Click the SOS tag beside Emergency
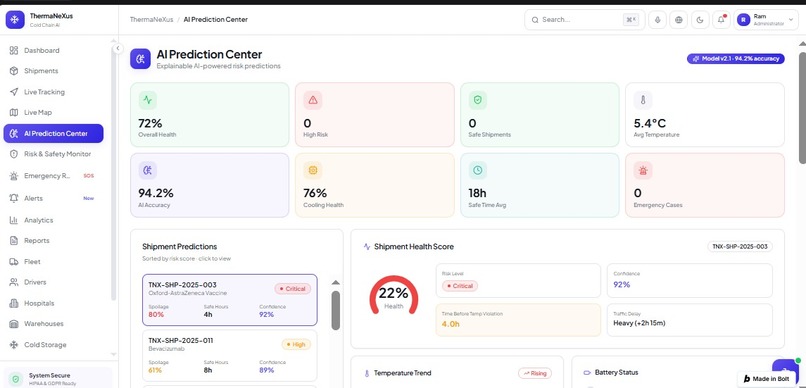Screen dimensions: 806x388 click(89, 176)
